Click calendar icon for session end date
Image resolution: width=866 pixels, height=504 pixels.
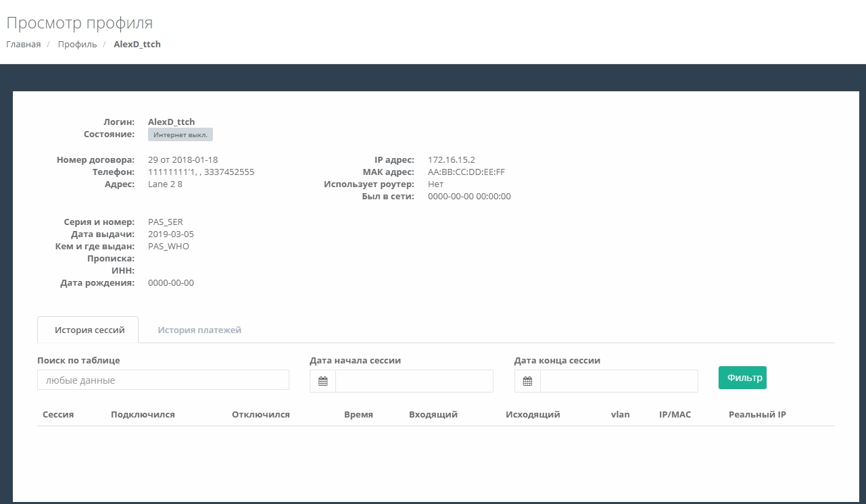(x=527, y=381)
